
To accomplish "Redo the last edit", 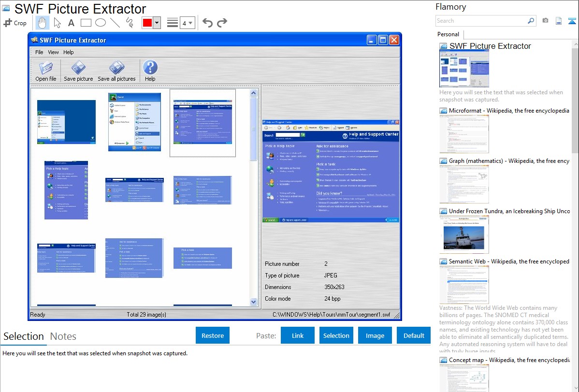I will (222, 23).
